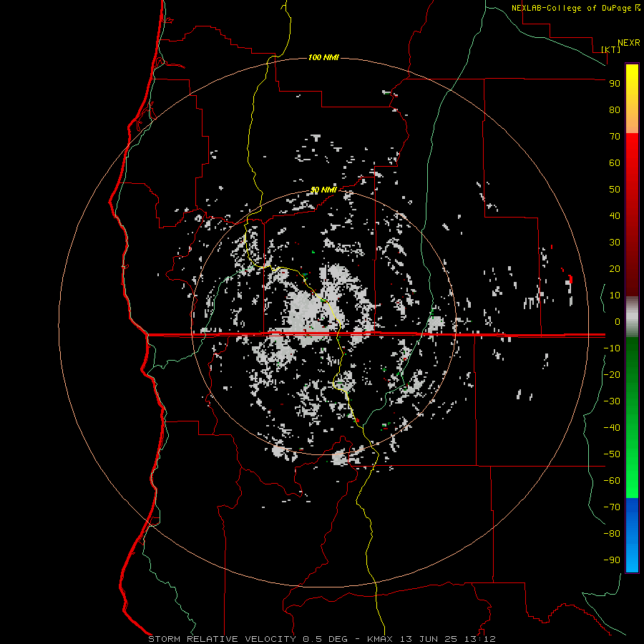Select the positive 70 value on velocity scale
Viewport: 644px width, 644px height.
615,137
